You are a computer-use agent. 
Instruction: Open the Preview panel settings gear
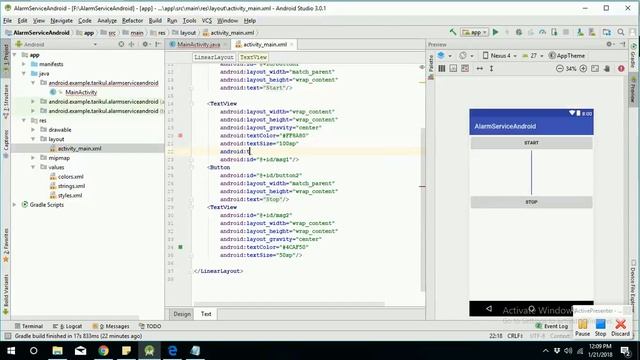pos(609,44)
